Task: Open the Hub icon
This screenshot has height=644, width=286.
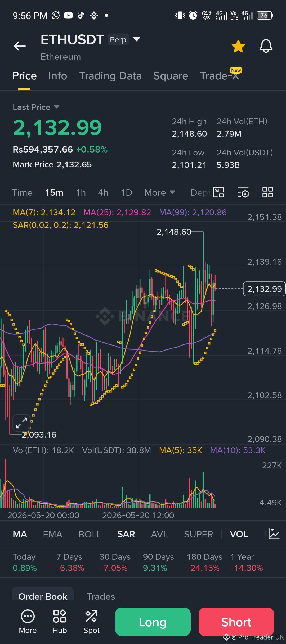Action: coord(60,622)
